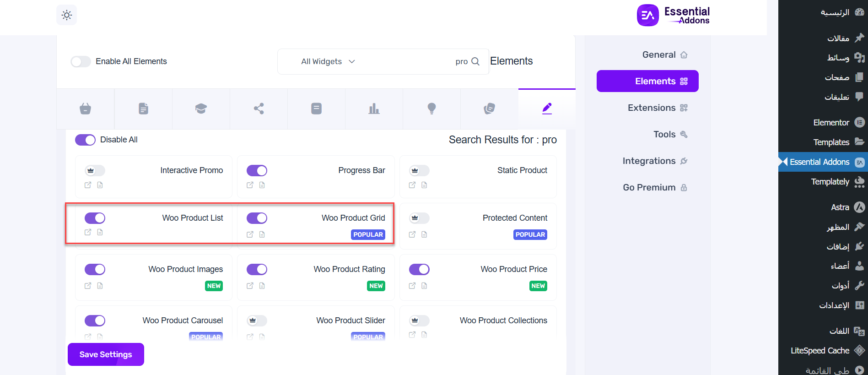
Task: Toggle Enable All Elements switch
Action: pyautogui.click(x=81, y=61)
